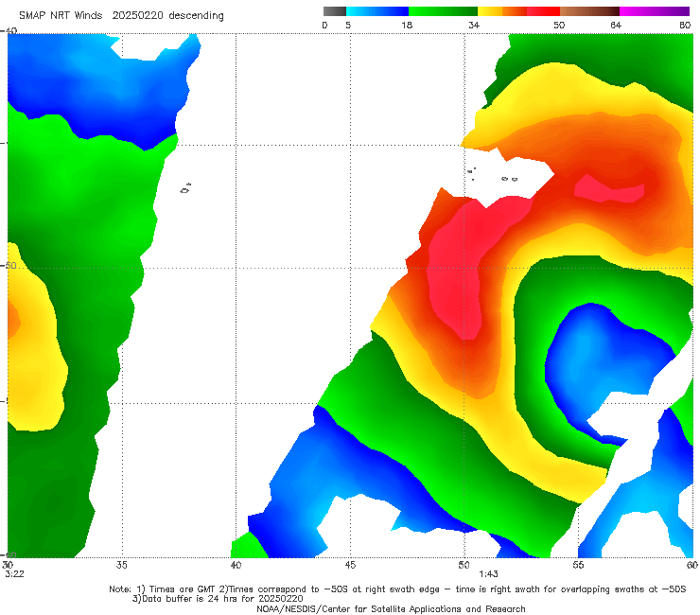Screen dimensions: 700x615
Task: Click the cyan-blue segment of the color bar
Action: click(377, 11)
